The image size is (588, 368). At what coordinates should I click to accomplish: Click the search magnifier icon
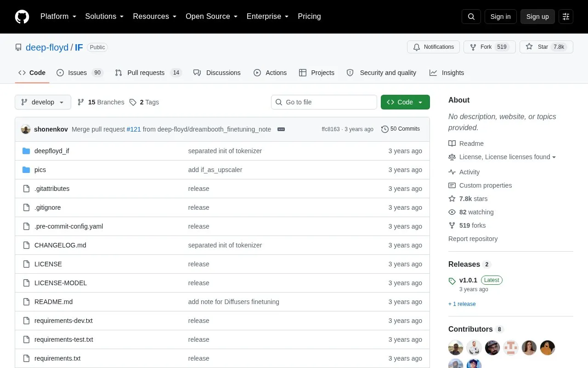point(471,17)
